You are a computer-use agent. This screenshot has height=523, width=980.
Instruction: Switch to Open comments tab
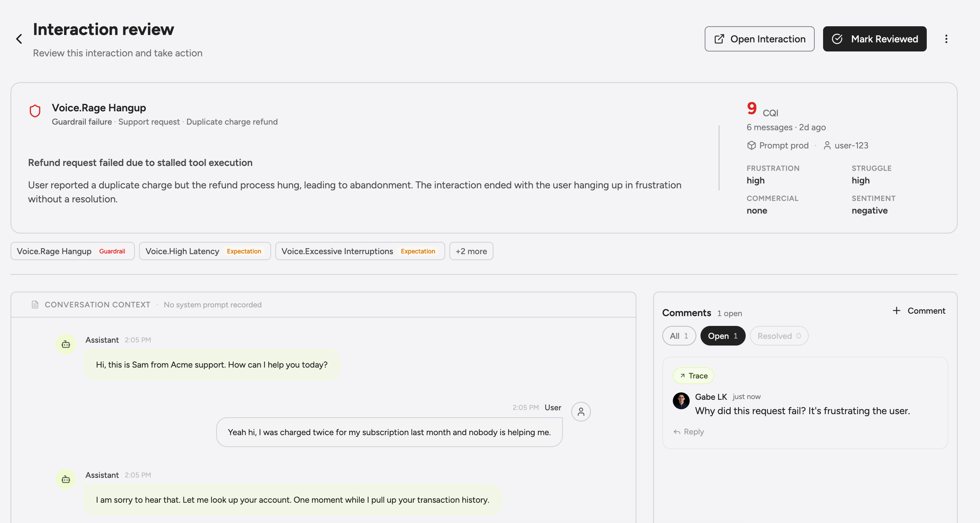coord(723,336)
